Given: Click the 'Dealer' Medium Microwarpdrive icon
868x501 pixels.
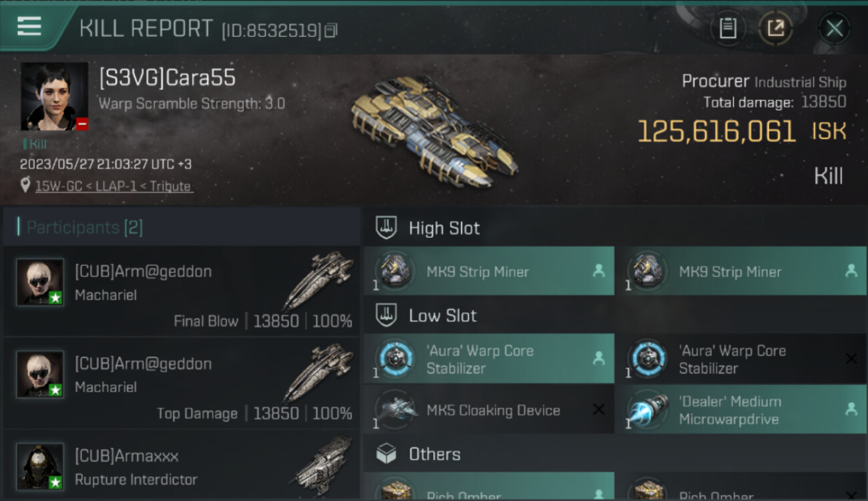Looking at the screenshot, I should [646, 409].
